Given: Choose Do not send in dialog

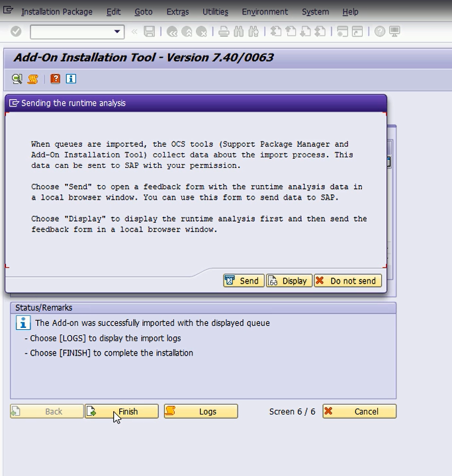Looking at the screenshot, I should [x=347, y=281].
